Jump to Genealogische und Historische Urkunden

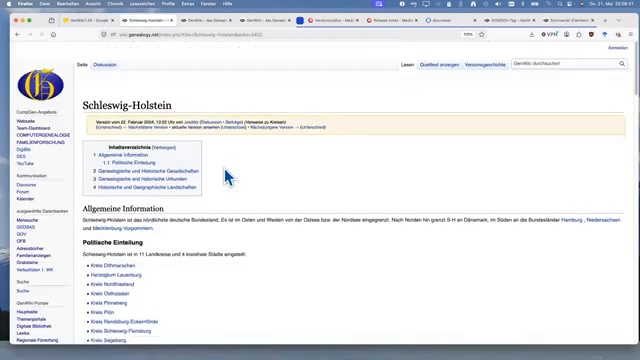coord(142,179)
